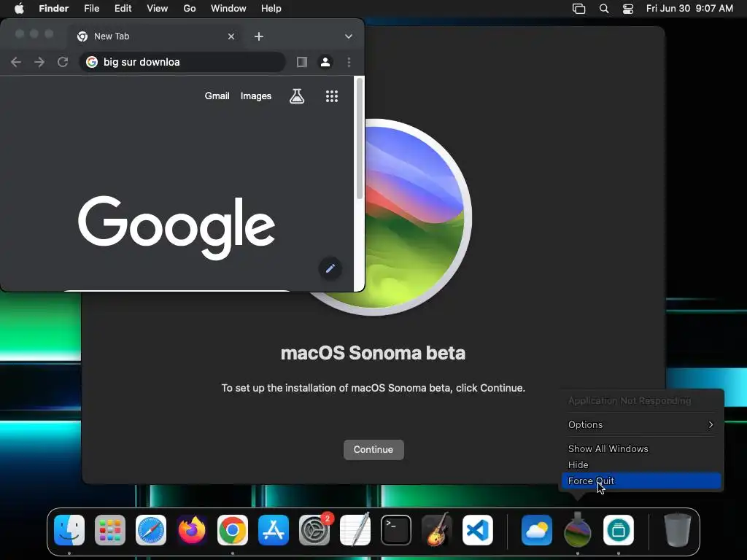The image size is (747, 560).
Task: Open the App Store from the Dock
Action: coord(274,530)
